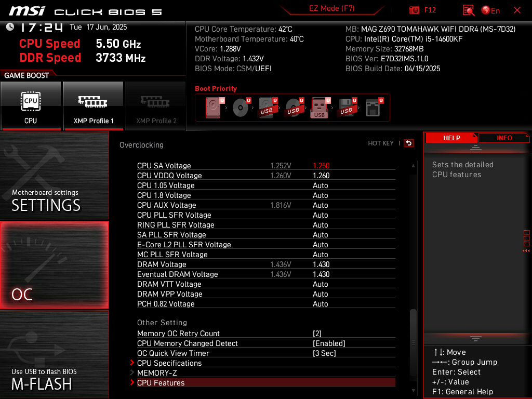This screenshot has width=532, height=399.
Task: Click the Other Setting section heading
Action: (162, 322)
